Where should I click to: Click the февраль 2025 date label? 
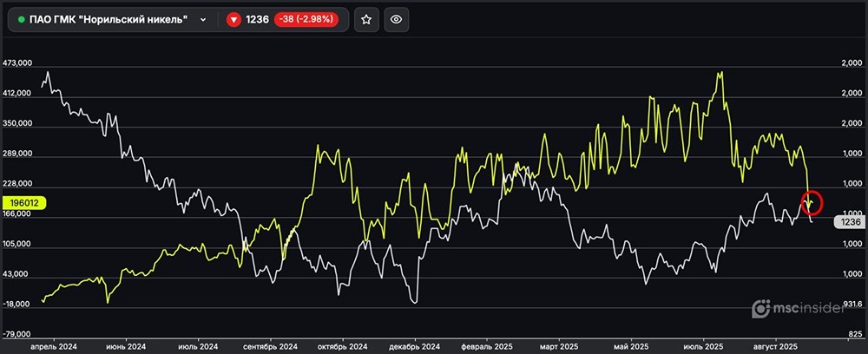pos(487,346)
